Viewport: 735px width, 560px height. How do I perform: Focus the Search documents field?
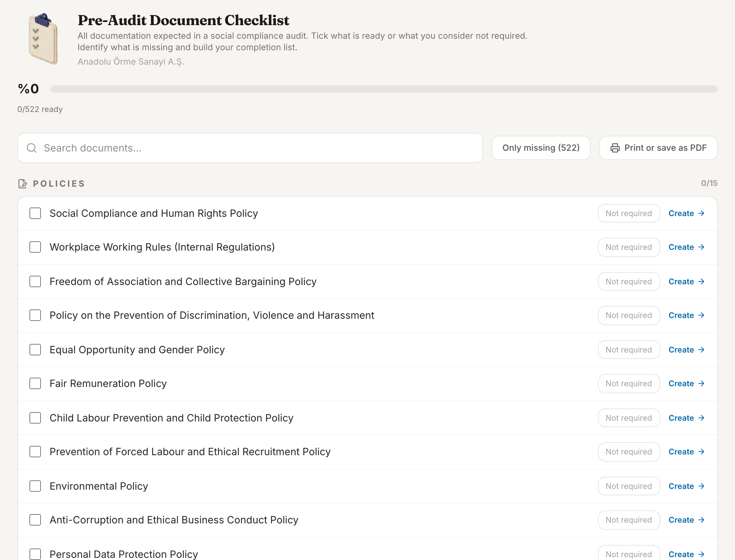(x=250, y=148)
